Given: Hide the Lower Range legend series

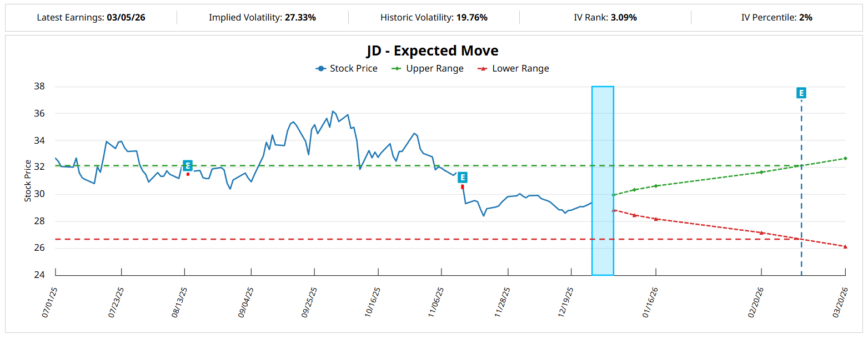Looking at the screenshot, I should point(513,69).
